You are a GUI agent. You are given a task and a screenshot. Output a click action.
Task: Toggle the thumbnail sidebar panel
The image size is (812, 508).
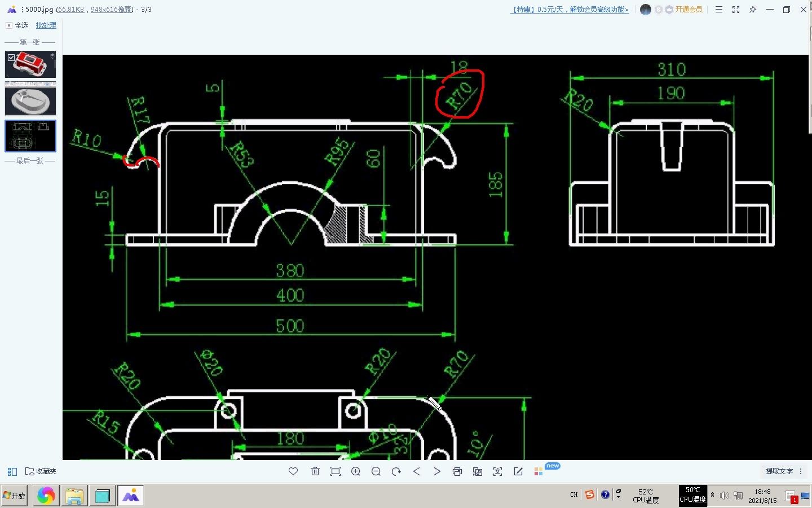tap(12, 471)
